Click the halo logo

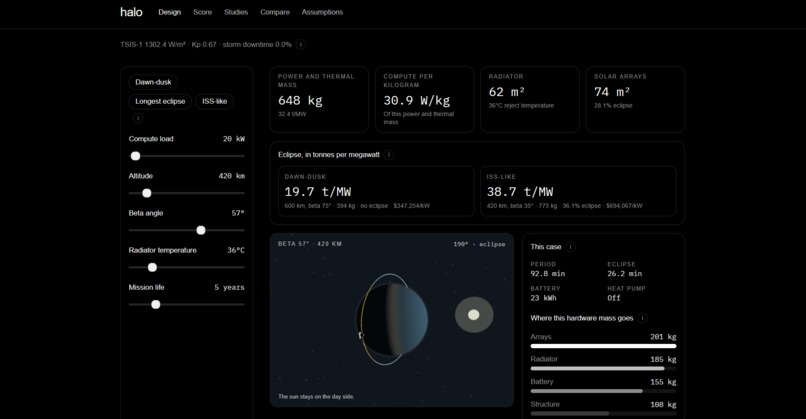(131, 12)
